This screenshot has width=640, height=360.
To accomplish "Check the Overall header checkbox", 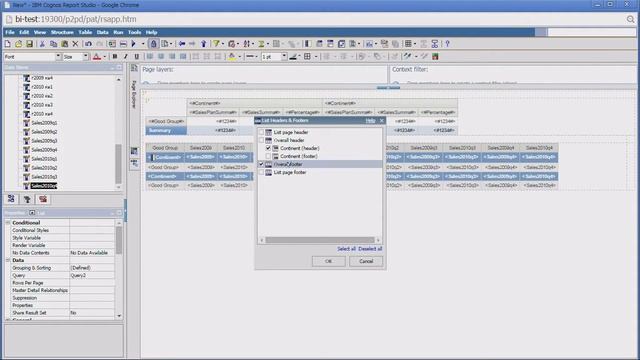I will click(x=261, y=140).
